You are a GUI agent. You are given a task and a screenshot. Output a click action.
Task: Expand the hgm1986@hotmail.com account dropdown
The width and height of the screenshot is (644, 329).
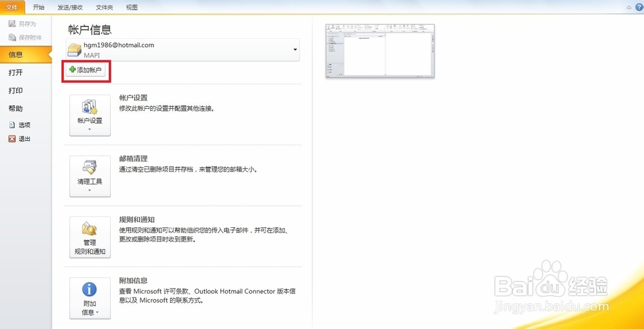(295, 50)
